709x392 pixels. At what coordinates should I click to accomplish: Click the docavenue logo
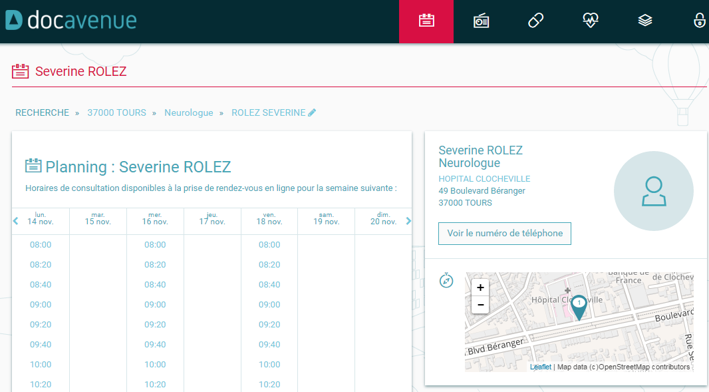[x=71, y=20]
